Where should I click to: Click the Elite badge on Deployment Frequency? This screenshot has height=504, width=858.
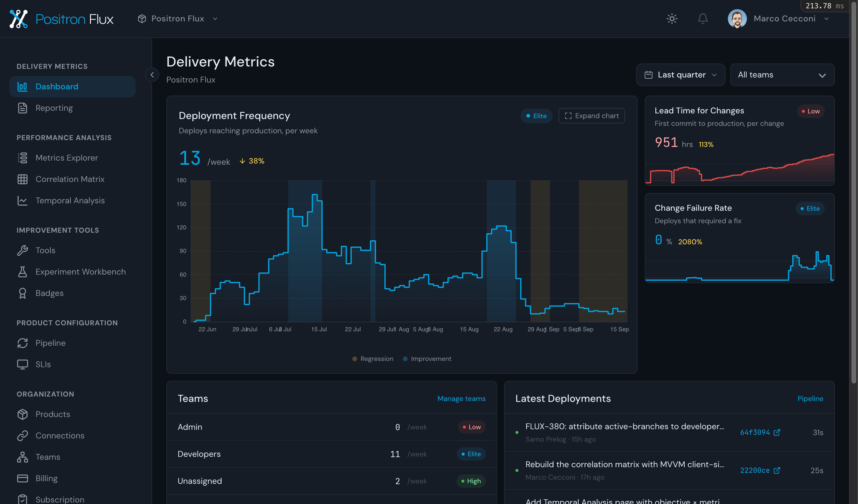coord(536,116)
